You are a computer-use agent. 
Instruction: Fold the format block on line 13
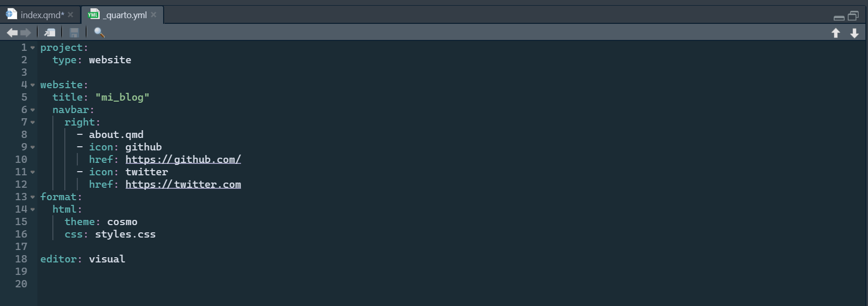click(x=33, y=197)
